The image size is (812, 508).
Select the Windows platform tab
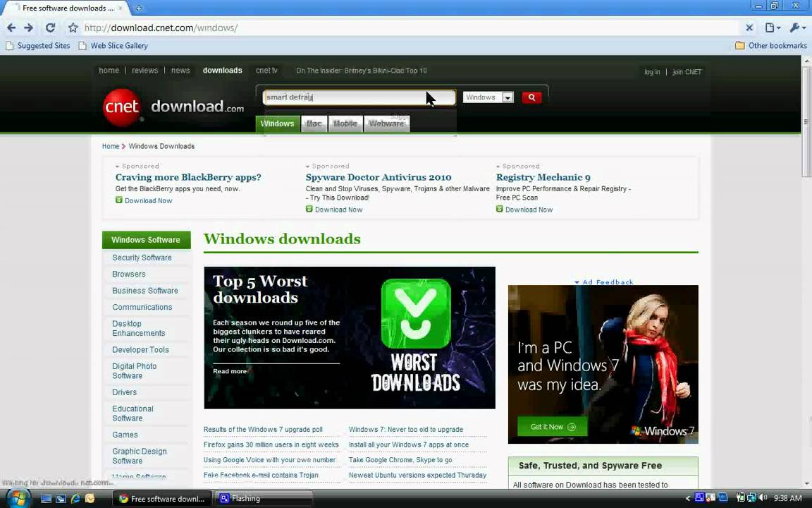(x=278, y=123)
